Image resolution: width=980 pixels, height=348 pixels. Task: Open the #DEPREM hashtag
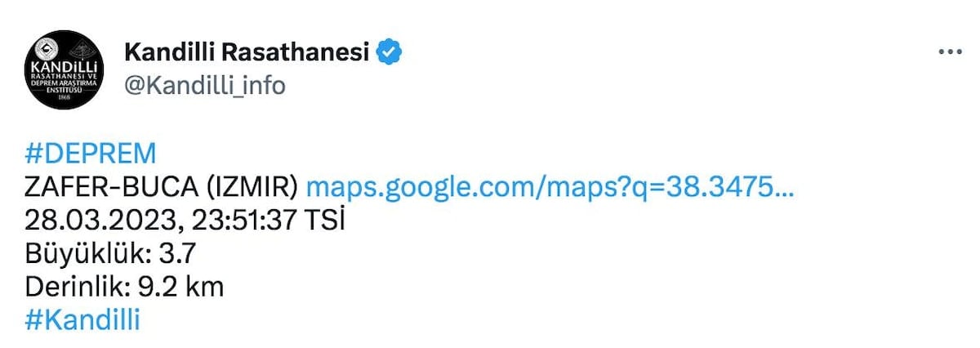click(x=90, y=154)
